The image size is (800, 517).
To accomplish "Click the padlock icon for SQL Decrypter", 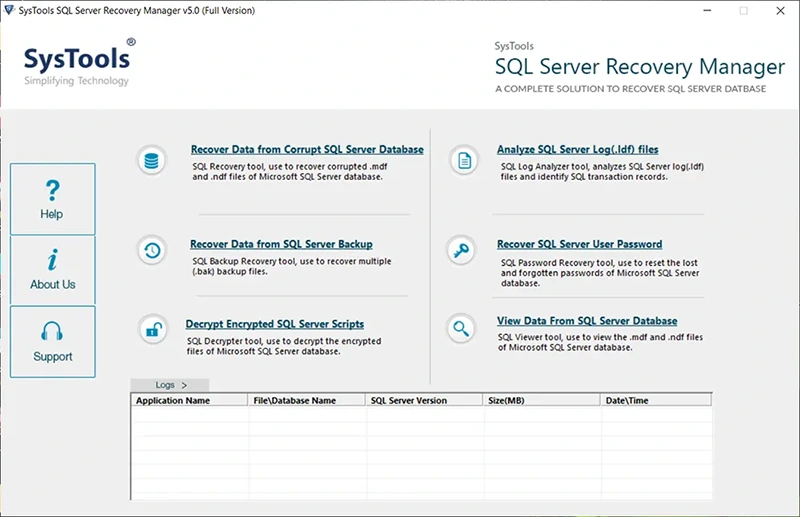I will click(x=153, y=330).
